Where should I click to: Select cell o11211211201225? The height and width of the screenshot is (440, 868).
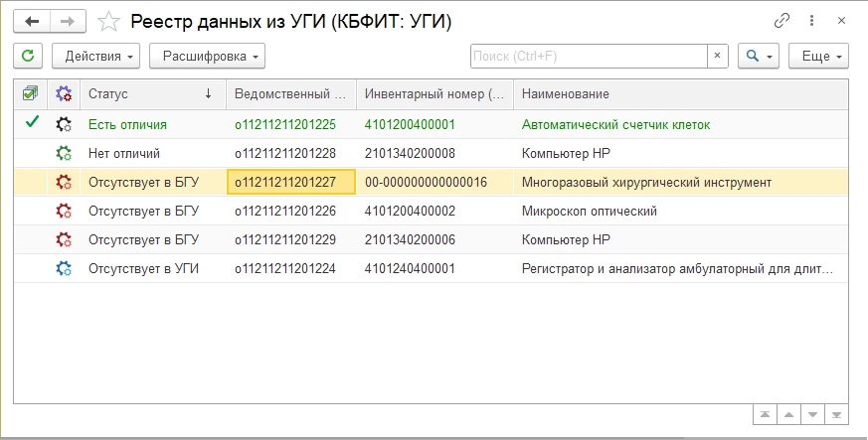291,124
